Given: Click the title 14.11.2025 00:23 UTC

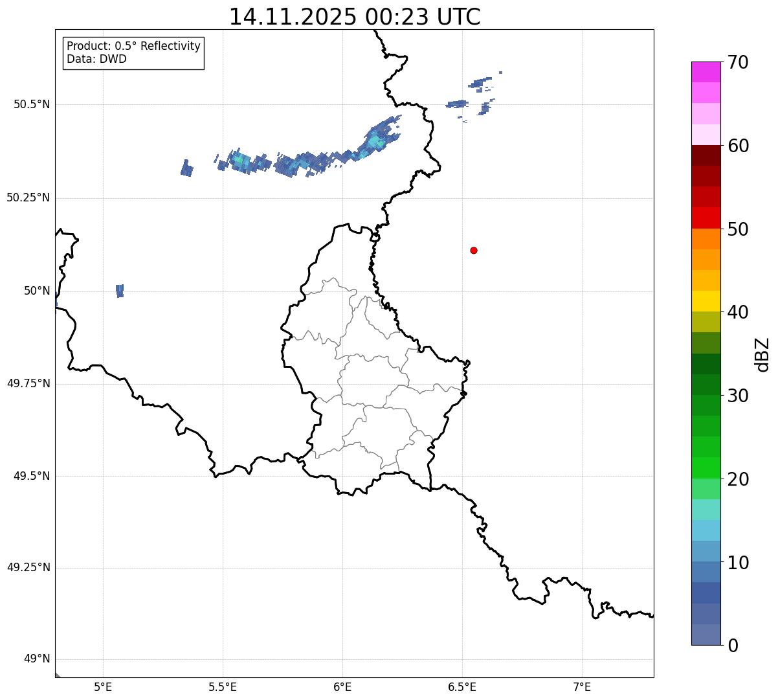Looking at the screenshot, I should (355, 16).
